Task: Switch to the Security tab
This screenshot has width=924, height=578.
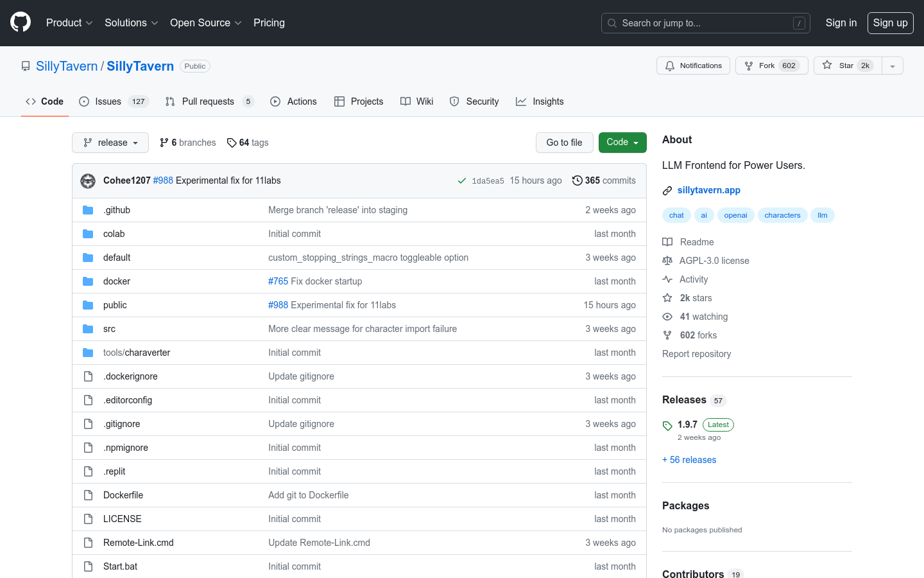Action: pyautogui.click(x=474, y=101)
